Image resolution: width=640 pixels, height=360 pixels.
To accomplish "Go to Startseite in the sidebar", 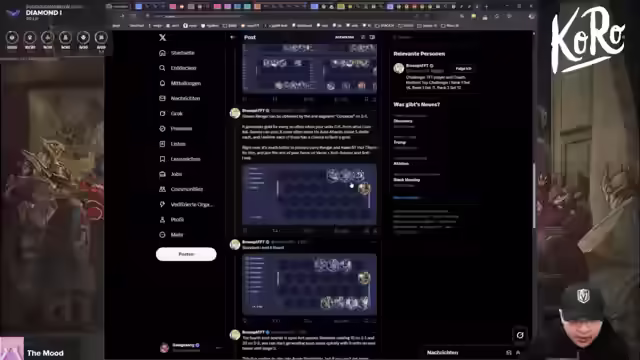I will tap(177, 53).
